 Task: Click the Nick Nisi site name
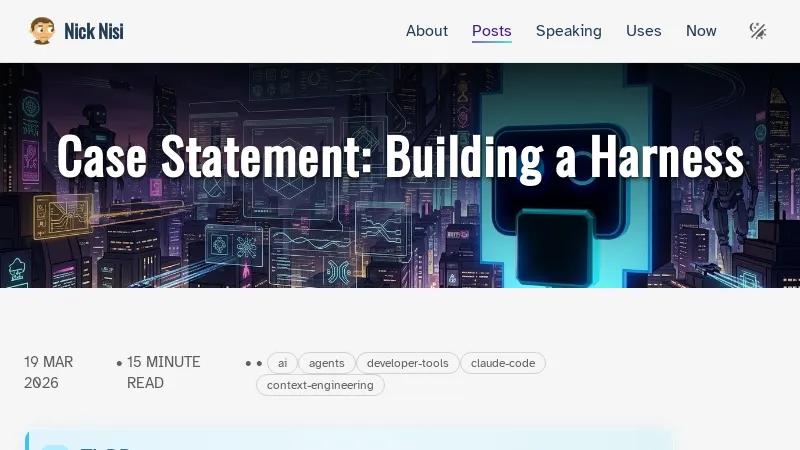pyautogui.click(x=94, y=31)
